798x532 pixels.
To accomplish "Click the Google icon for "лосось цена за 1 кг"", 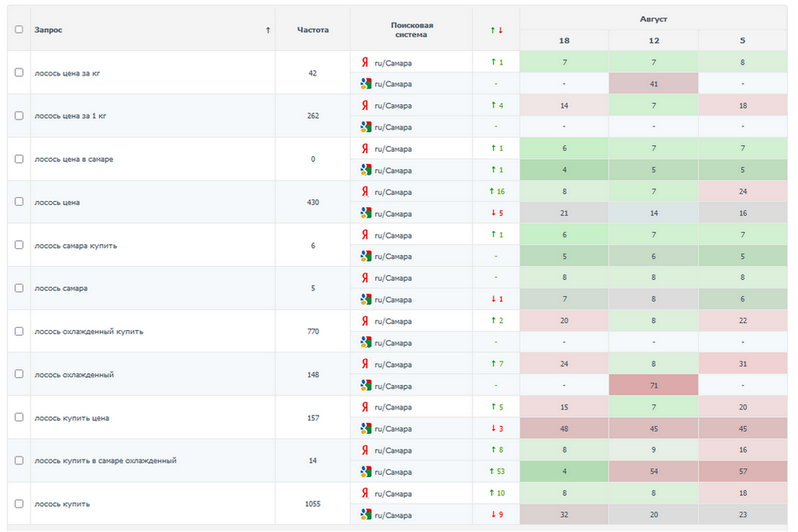I will pyautogui.click(x=365, y=127).
